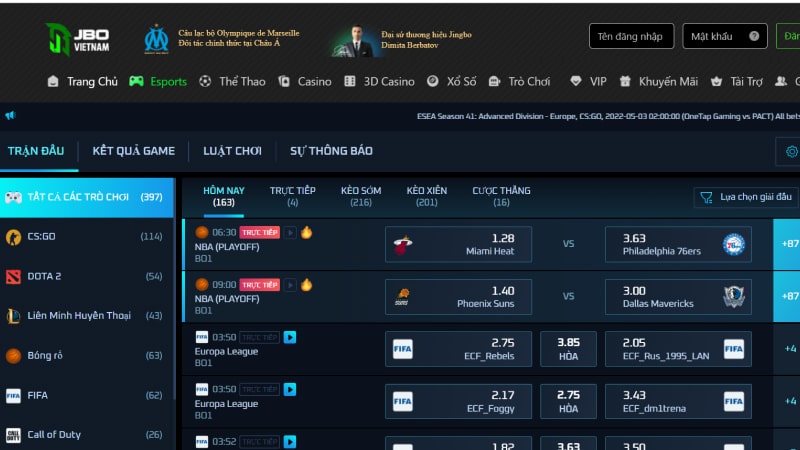The image size is (800, 450).
Task: Select the TRỰC TIẾP (4) tab
Action: coord(292,196)
